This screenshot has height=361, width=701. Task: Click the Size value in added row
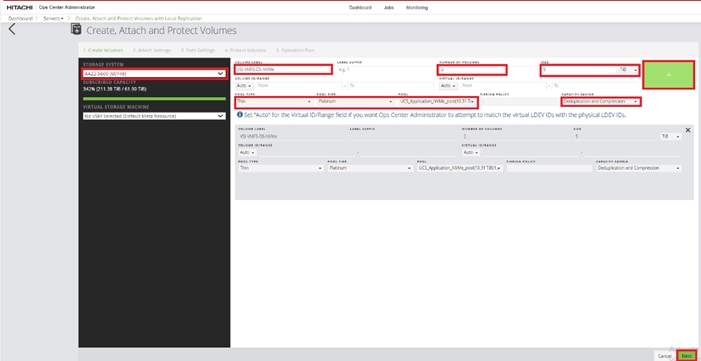click(x=577, y=136)
